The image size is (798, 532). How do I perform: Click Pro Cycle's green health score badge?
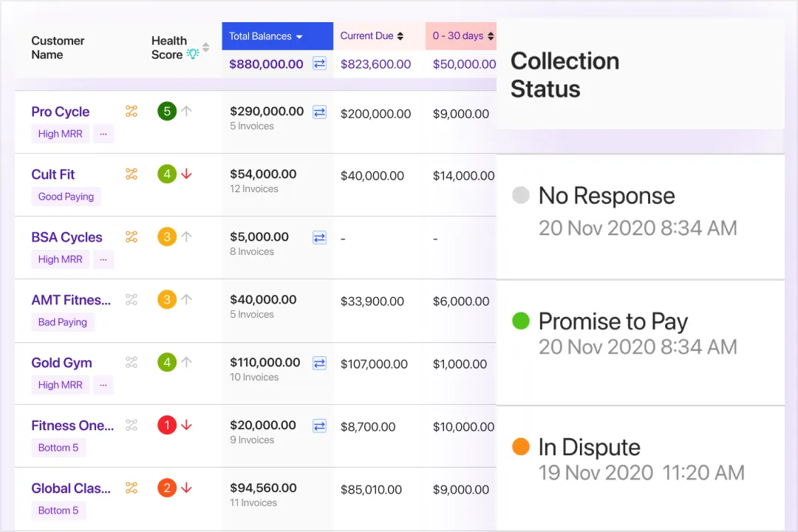pyautogui.click(x=168, y=111)
